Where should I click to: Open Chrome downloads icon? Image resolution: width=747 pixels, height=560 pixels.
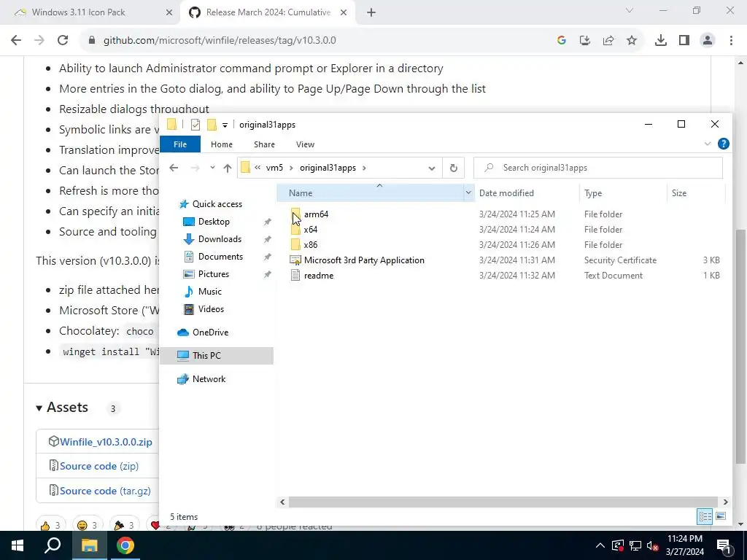660,41
